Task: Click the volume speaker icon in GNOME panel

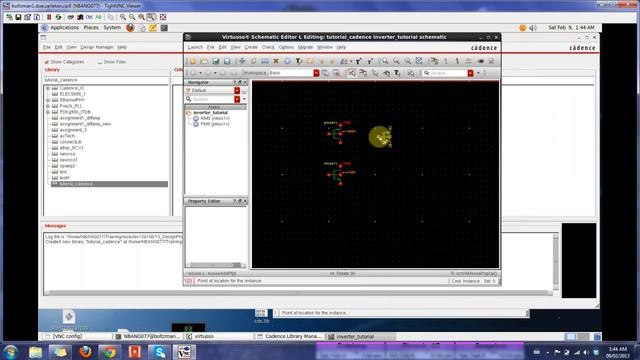Action: tap(533, 28)
